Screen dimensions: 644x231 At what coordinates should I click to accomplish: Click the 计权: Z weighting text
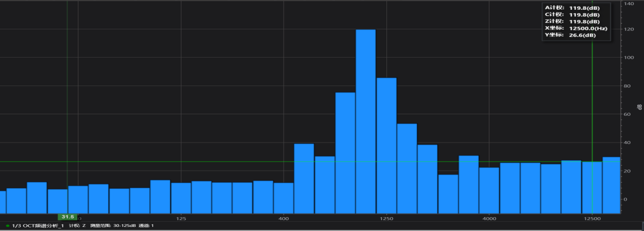pos(77,226)
